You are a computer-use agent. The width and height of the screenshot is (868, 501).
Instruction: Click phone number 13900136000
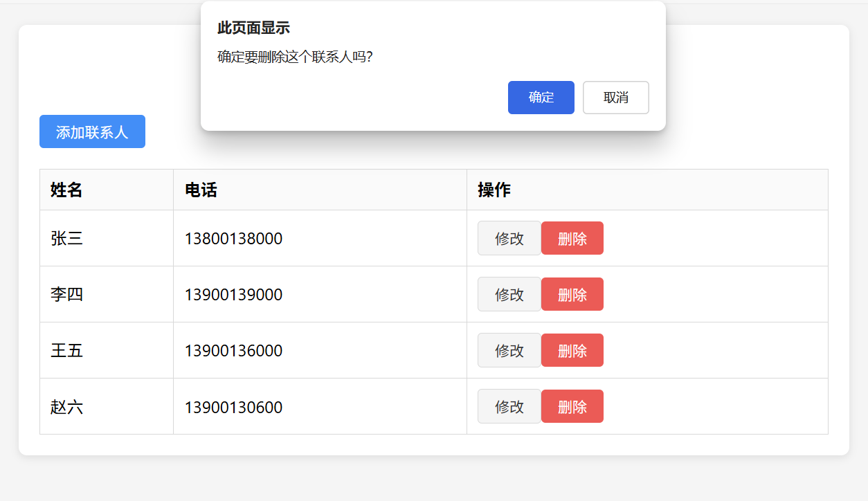(x=233, y=351)
